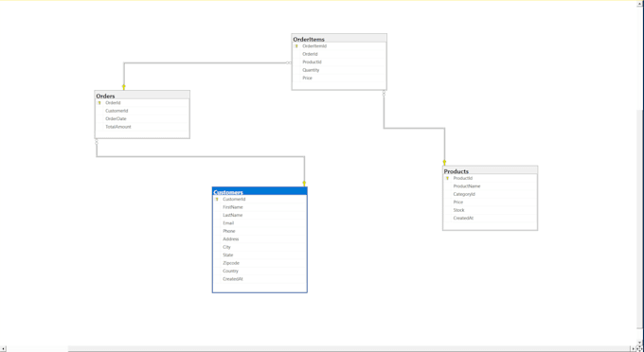Select CreatedAt column in Customers table
Viewport: 644px width, 352px height.
coord(259,279)
